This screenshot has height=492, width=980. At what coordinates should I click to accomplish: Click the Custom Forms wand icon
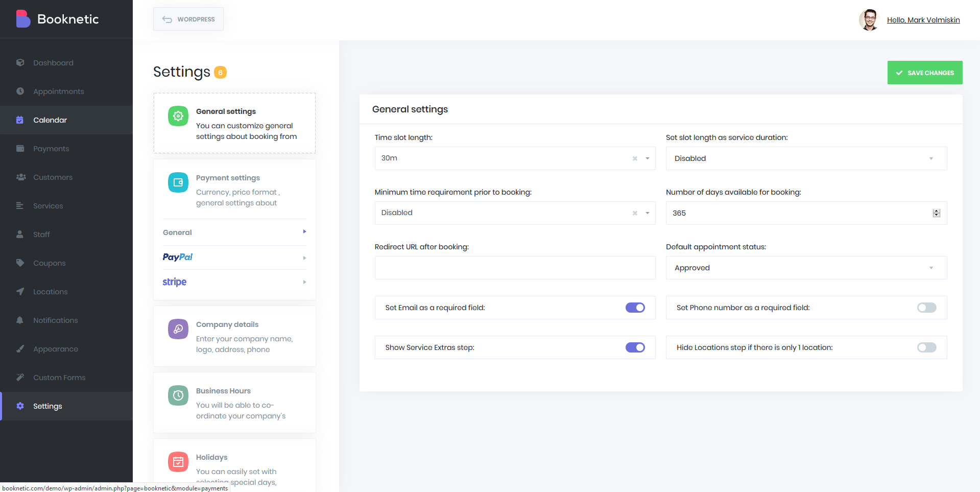20,378
